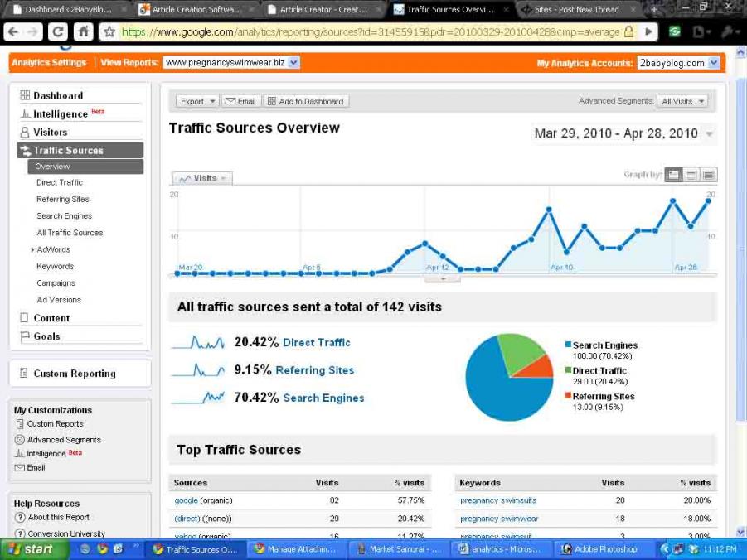
Task: Collapse the graph using the handle below it
Action: 443,278
